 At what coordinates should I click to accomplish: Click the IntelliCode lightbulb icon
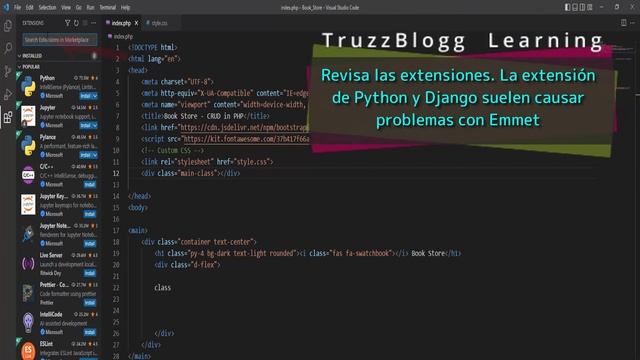click(28, 322)
